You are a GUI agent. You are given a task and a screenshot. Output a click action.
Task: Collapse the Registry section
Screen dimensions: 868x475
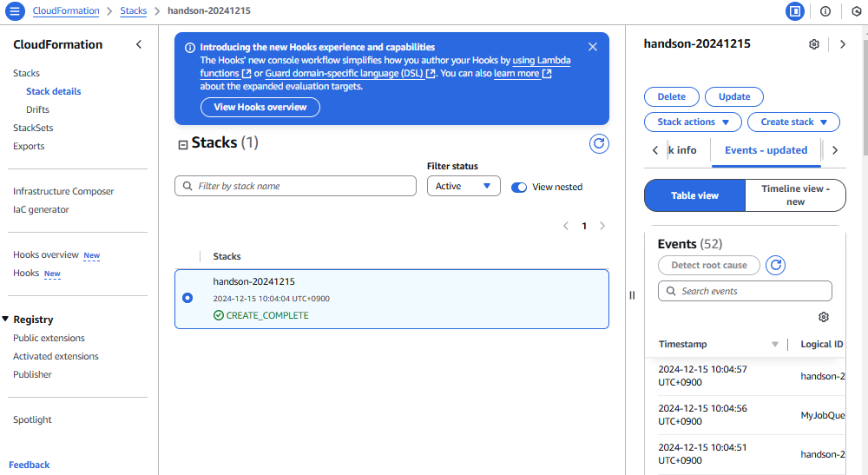[5, 319]
